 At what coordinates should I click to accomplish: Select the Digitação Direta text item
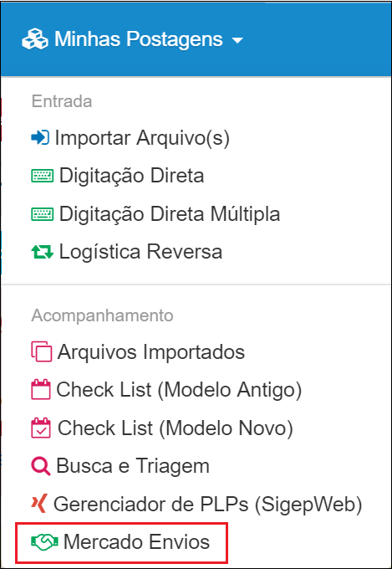[131, 176]
